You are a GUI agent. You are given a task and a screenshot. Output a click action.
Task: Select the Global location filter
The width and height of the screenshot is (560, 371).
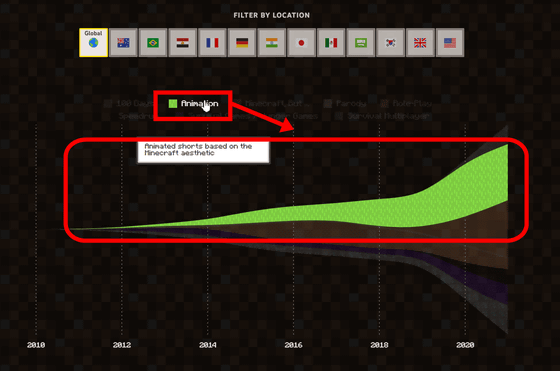[x=93, y=42]
